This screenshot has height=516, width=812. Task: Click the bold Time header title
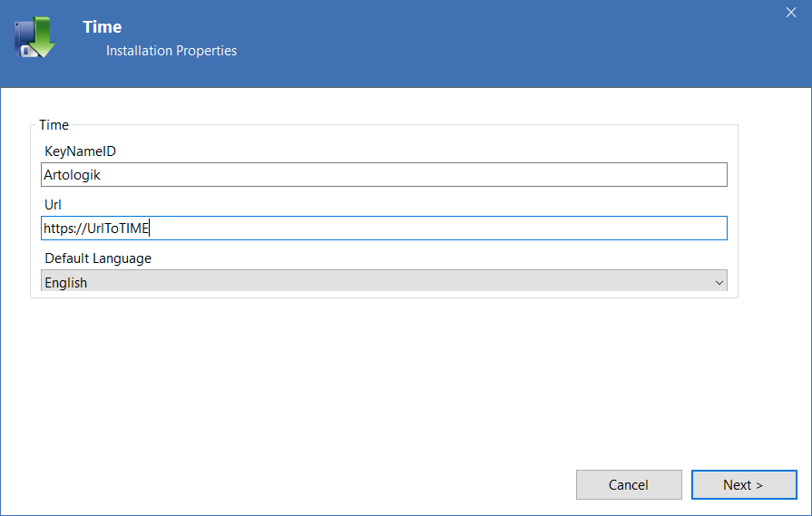pos(102,27)
